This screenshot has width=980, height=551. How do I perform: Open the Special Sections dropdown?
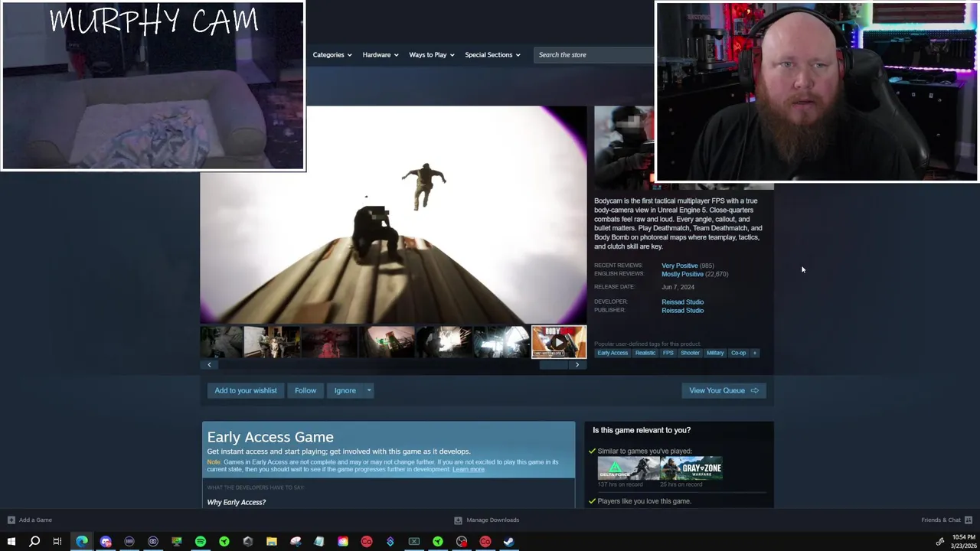(492, 55)
